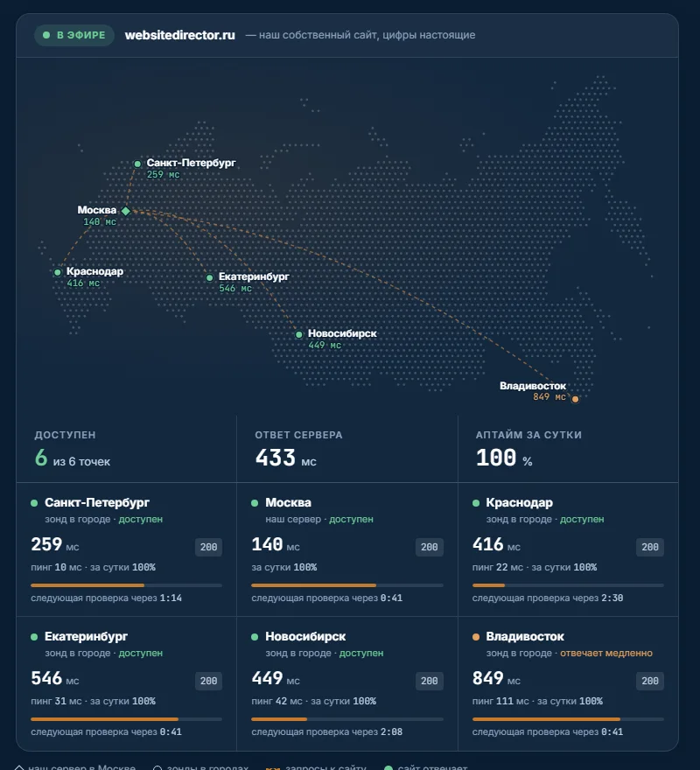Click «пинг 10 мс» line in Санкт-Петербург card
Image resolution: width=700 pixels, height=770 pixels.
tap(93, 568)
